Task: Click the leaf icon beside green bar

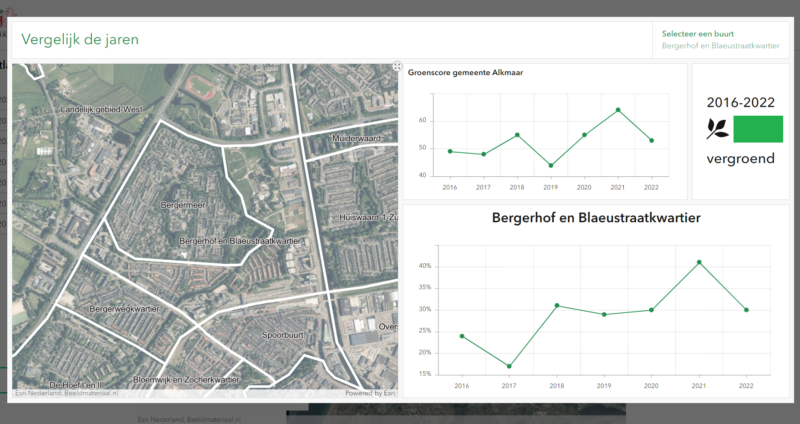Action: pos(717,128)
